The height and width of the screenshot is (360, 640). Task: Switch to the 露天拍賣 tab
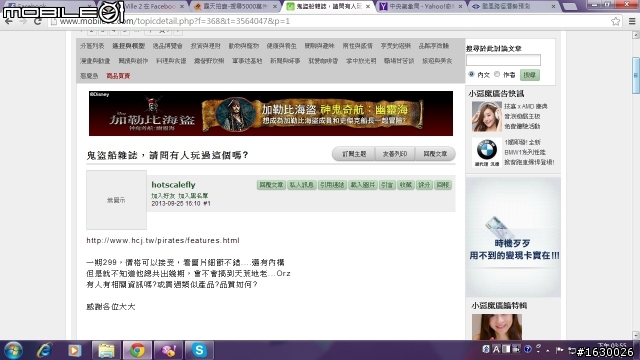pyautogui.click(x=236, y=7)
